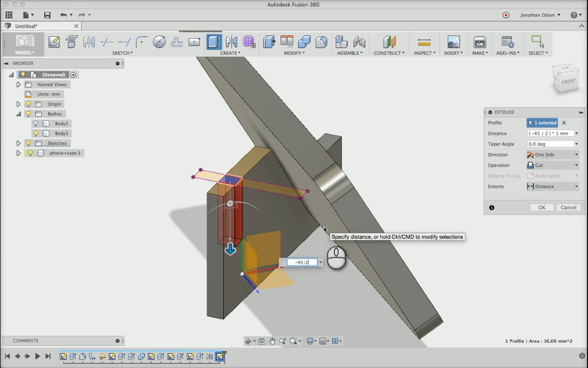
Task: Click the Orbit tool in navigation bar
Action: click(249, 341)
